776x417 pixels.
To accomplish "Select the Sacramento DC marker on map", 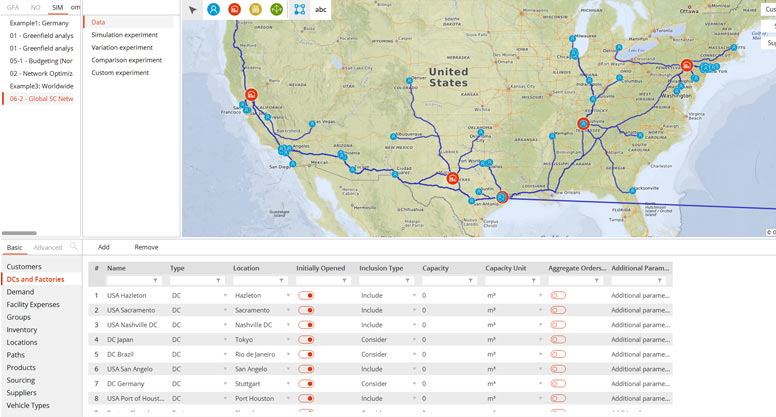I will pos(251,94).
